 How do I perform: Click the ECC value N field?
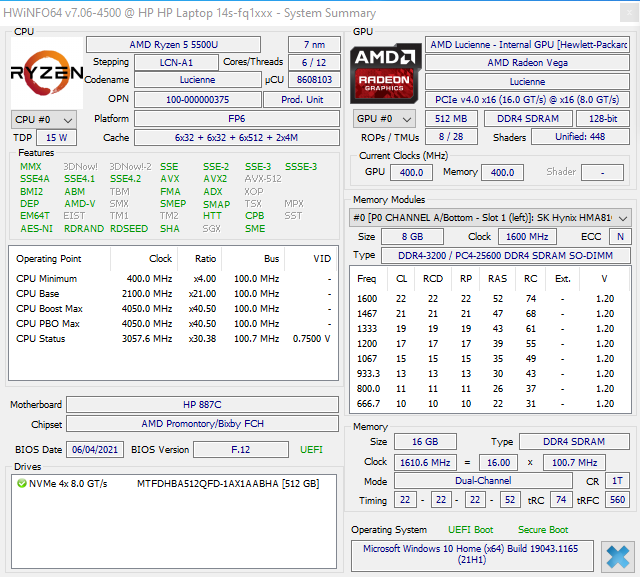tap(620, 237)
